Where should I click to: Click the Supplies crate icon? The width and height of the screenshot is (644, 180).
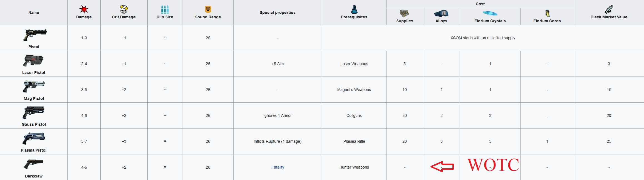pyautogui.click(x=404, y=13)
